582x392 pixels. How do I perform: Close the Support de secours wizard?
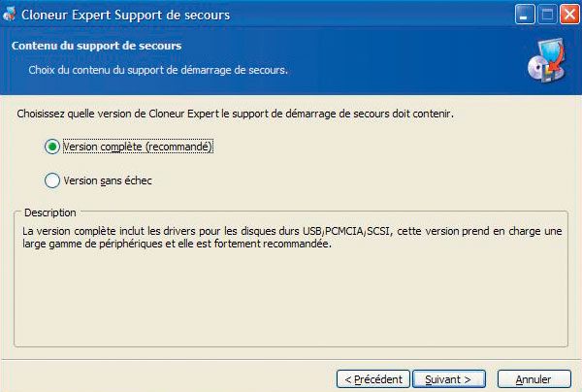569,15
